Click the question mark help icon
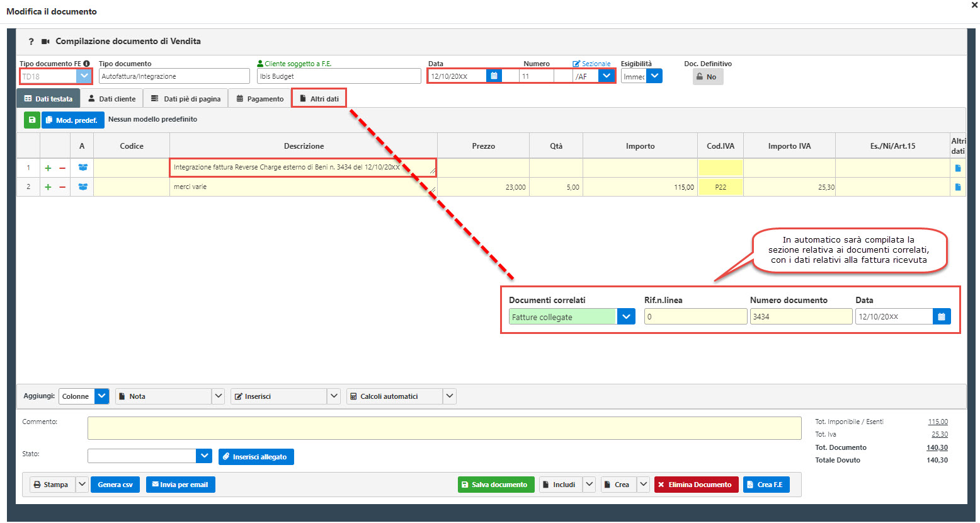This screenshot has width=980, height=523. pos(31,42)
